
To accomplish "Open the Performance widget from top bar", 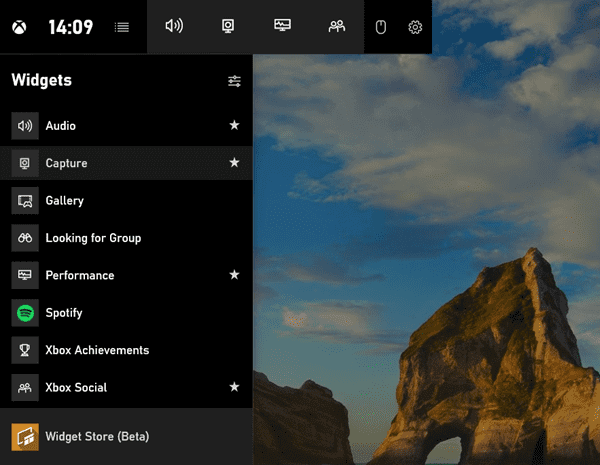I will (x=282, y=25).
